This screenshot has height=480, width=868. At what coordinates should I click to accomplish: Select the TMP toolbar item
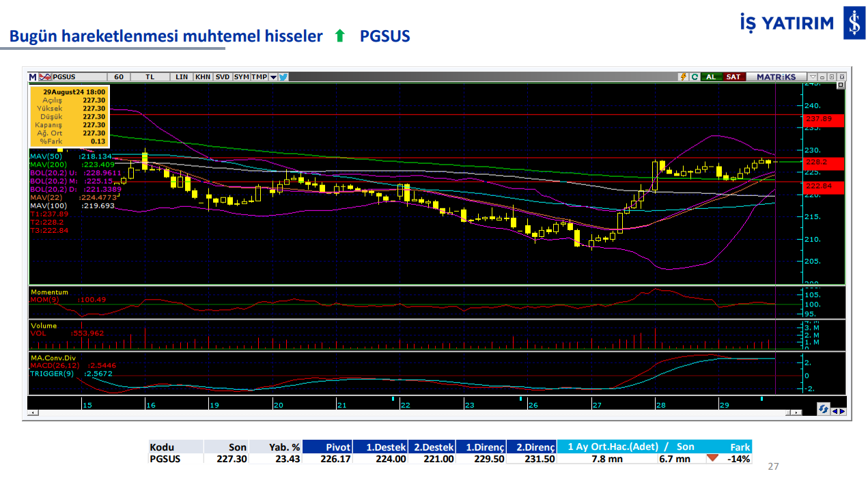[x=259, y=77]
